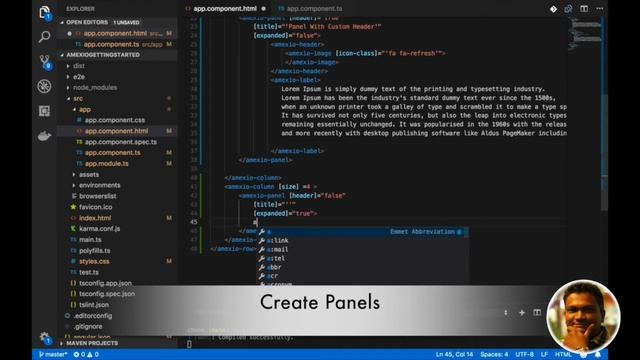Open .editorconfig file
Viewport: 640px width, 360px height.
coord(93,316)
